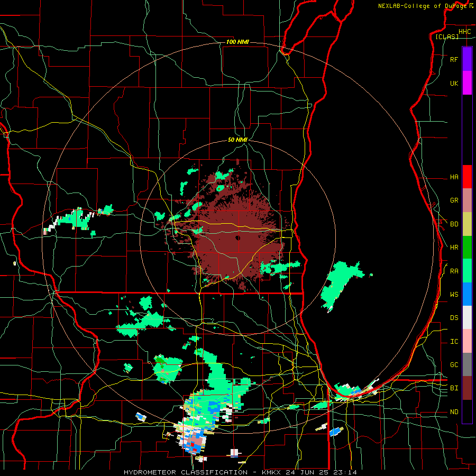
Task: Click the BD legend label
Action: point(454,224)
